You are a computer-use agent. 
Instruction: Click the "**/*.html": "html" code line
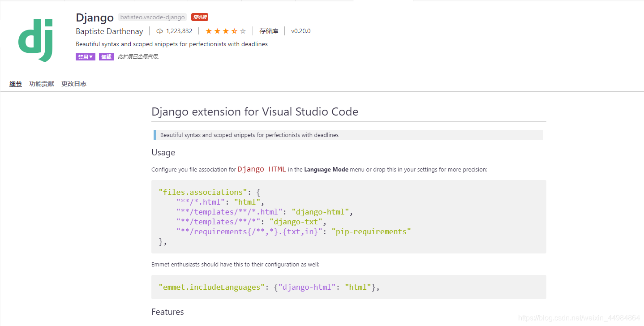point(220,202)
